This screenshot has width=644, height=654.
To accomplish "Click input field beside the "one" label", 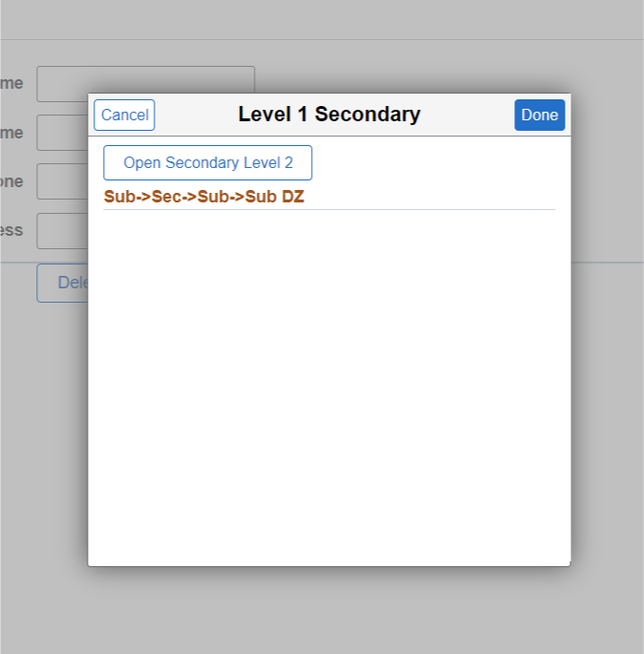I will 62,181.
